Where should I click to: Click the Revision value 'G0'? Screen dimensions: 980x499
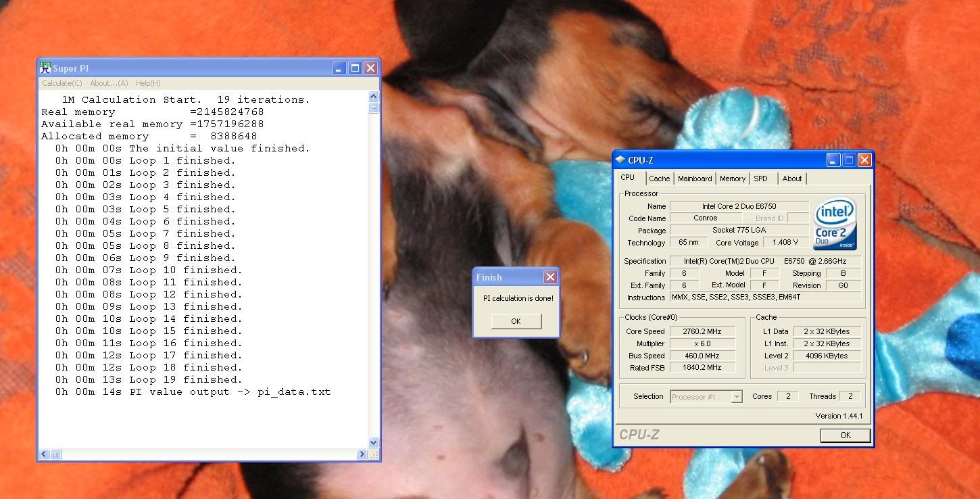[x=843, y=285]
